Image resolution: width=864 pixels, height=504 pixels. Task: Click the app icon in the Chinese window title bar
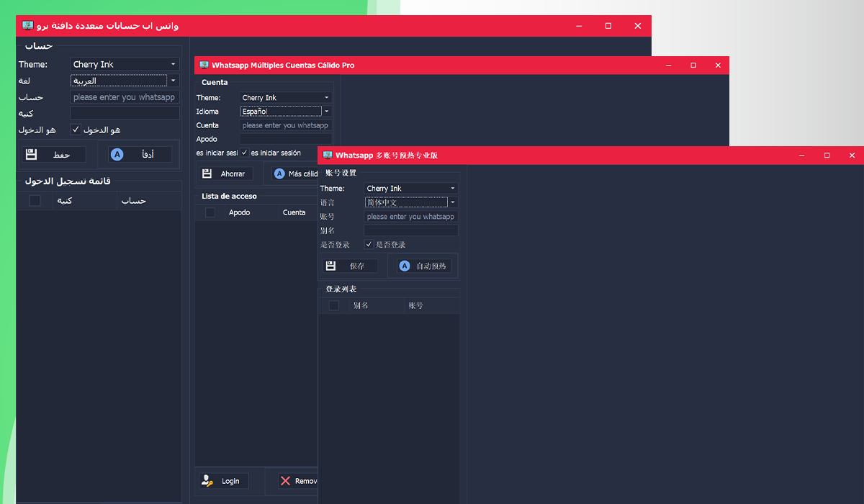(x=328, y=155)
